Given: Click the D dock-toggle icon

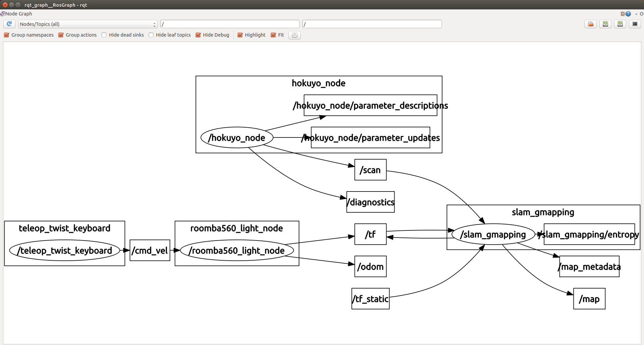Looking at the screenshot, I should pyautogui.click(x=623, y=14).
